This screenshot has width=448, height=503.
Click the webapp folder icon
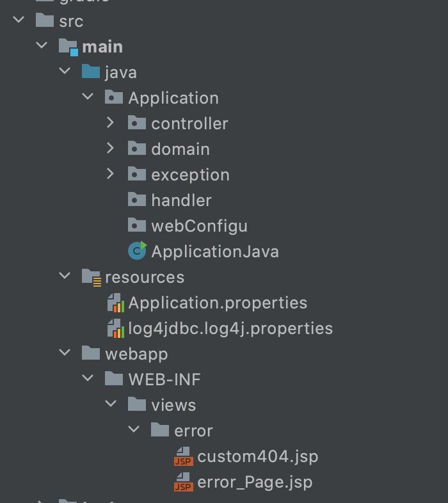click(91, 353)
